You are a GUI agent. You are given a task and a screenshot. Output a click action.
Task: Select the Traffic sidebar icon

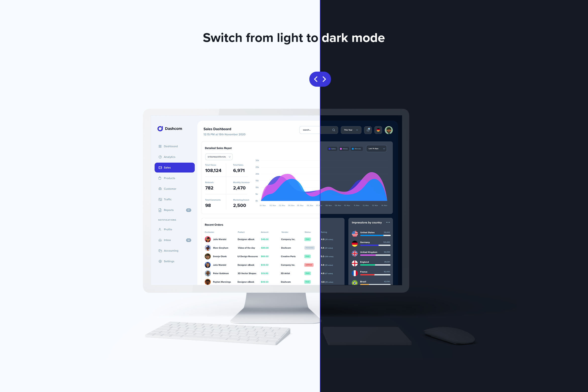tap(160, 199)
